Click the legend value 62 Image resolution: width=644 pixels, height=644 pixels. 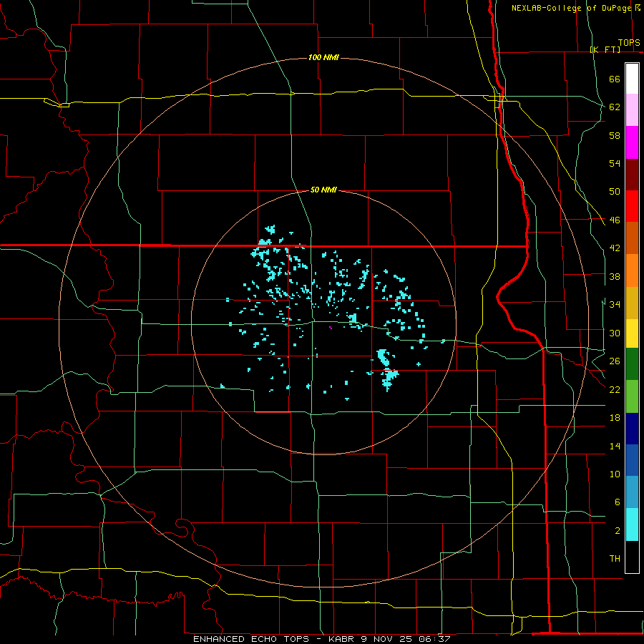pos(615,107)
